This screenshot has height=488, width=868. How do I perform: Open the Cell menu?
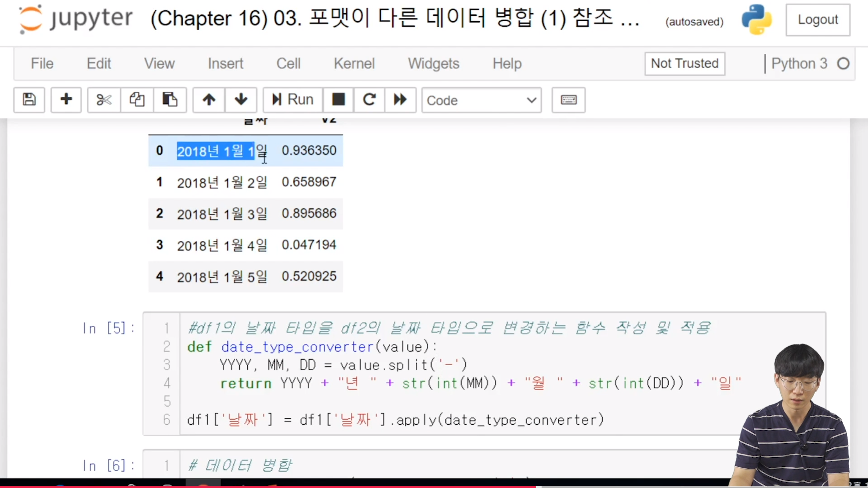coord(288,64)
